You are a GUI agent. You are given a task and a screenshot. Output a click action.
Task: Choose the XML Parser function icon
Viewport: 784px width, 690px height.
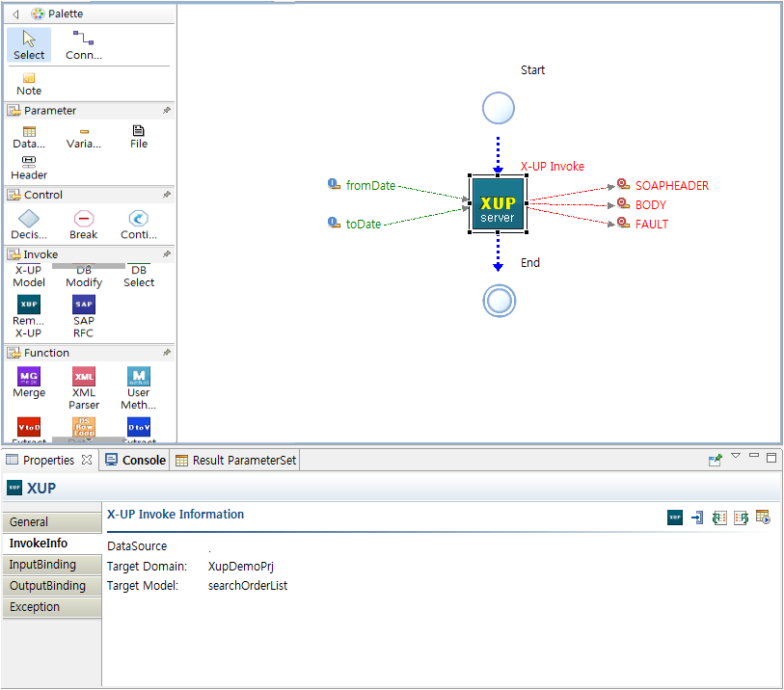(84, 376)
